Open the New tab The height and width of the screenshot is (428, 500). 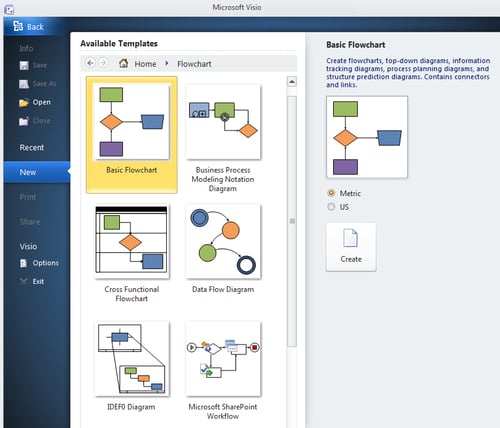[x=37, y=172]
